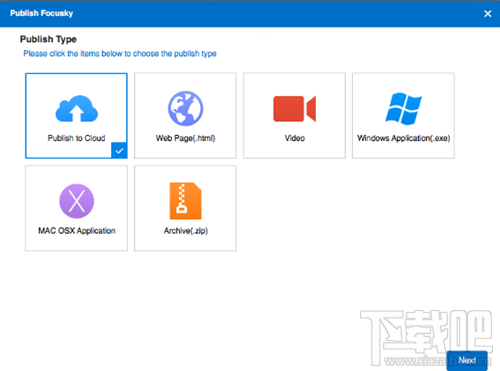This screenshot has height=371, width=500.
Task: Click the 'Please click the items below' hint text
Action: pyautogui.click(x=120, y=54)
